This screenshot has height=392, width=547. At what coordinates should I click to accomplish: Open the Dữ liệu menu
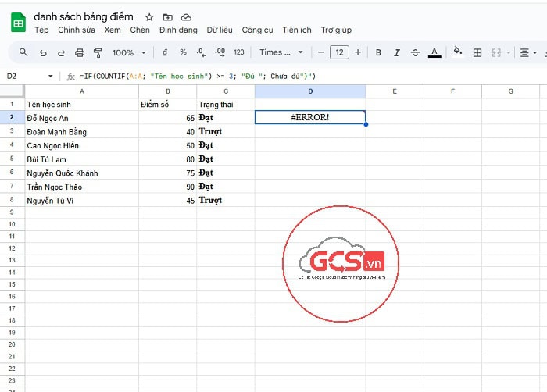[220, 30]
